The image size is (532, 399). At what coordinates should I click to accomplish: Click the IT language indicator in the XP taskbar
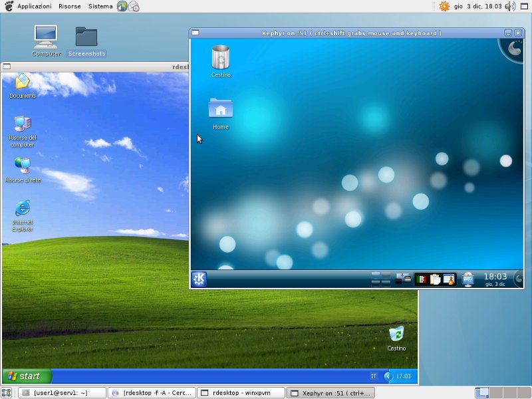click(x=374, y=376)
